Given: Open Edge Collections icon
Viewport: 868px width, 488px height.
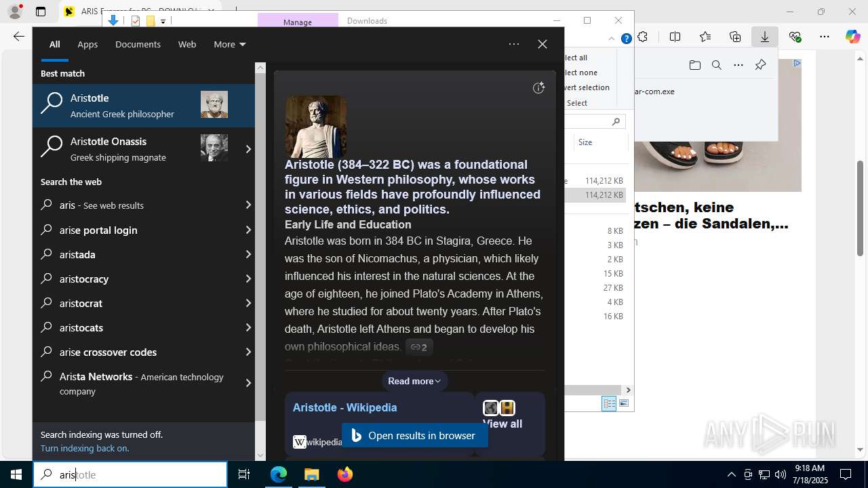Looking at the screenshot, I should pyautogui.click(x=735, y=37).
